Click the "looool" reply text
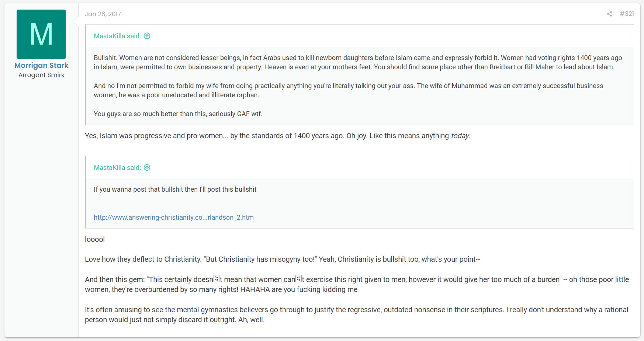The width and height of the screenshot is (644, 341). tap(95, 239)
